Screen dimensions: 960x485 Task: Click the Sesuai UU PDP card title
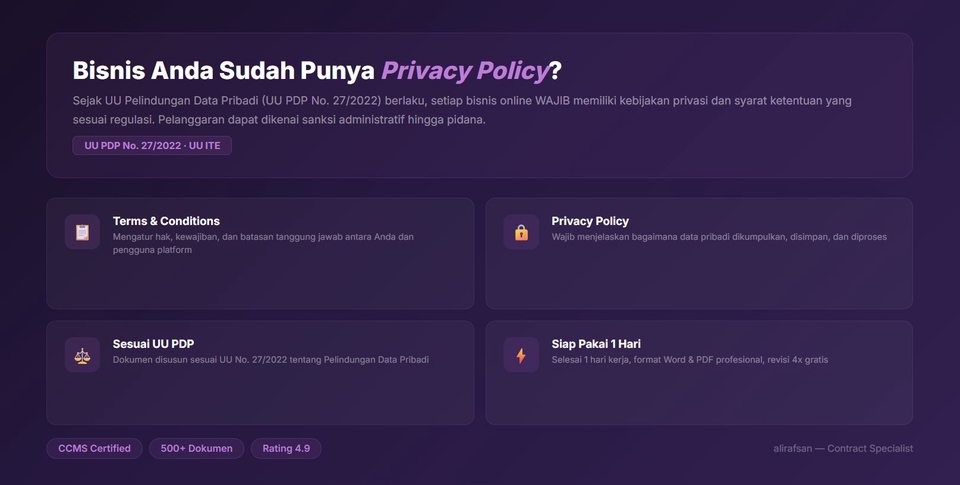point(153,344)
